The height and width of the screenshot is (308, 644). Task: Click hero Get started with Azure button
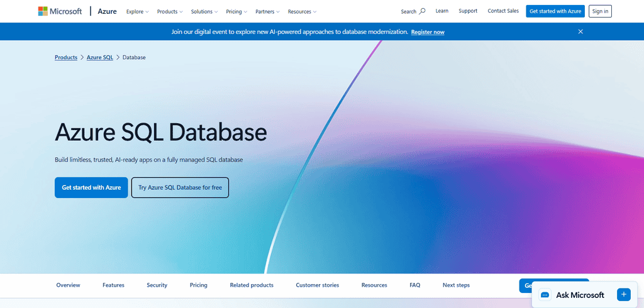click(x=91, y=188)
